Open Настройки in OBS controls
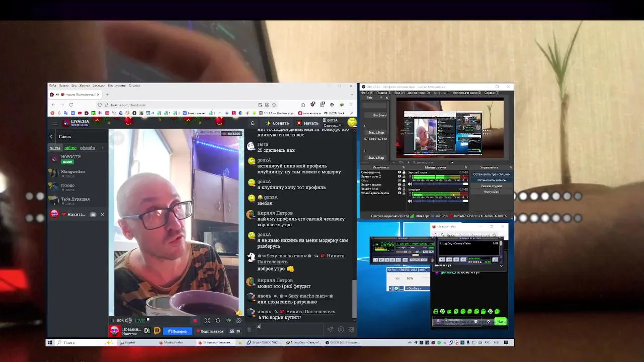Screen dimensions: 644x362 [x=491, y=192]
